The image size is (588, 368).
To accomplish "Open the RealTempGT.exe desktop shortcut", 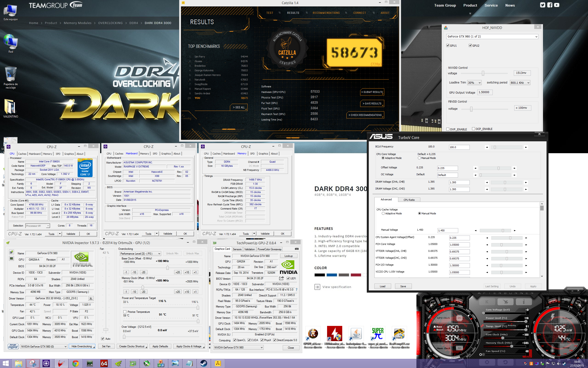I will [399, 337].
